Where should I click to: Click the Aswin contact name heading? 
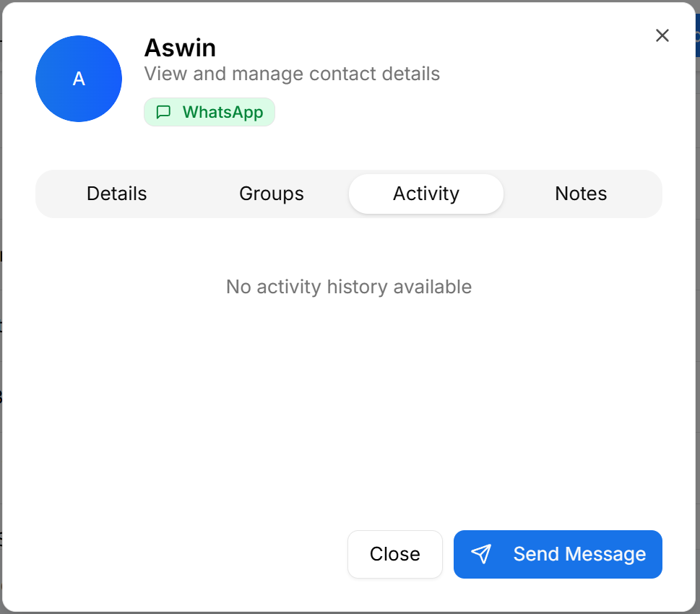click(180, 48)
